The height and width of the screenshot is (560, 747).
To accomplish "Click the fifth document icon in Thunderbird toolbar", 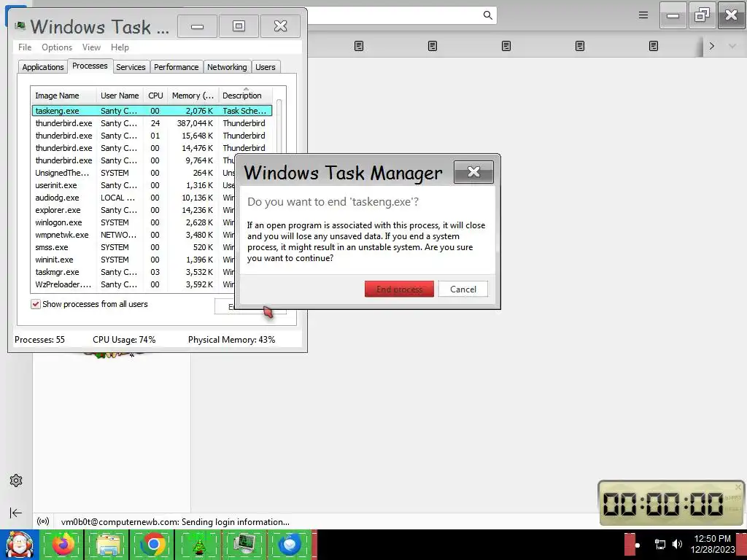I will click(x=654, y=46).
